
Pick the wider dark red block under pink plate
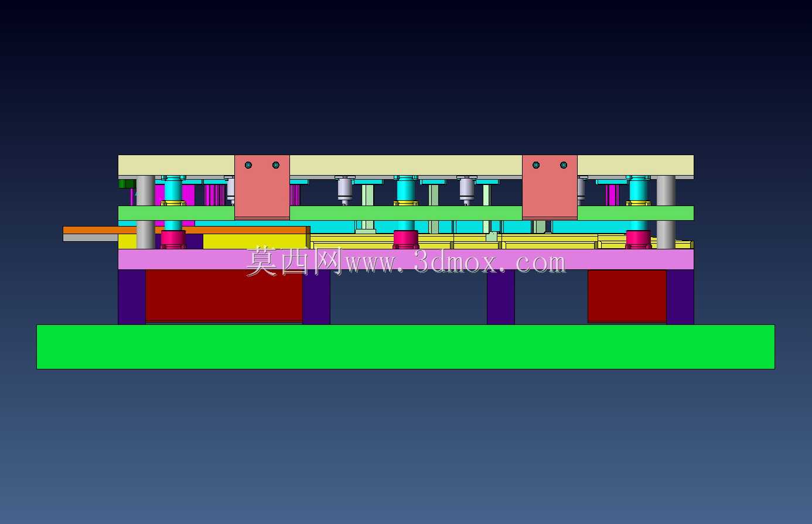pos(224,296)
